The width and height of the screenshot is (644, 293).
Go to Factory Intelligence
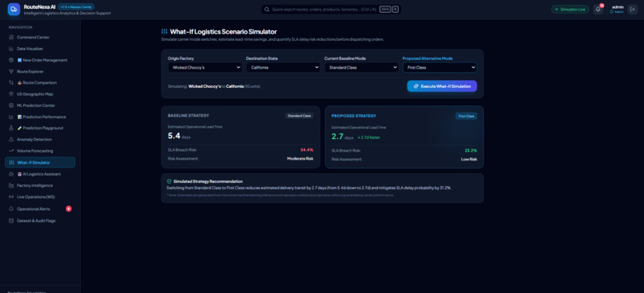(40, 185)
